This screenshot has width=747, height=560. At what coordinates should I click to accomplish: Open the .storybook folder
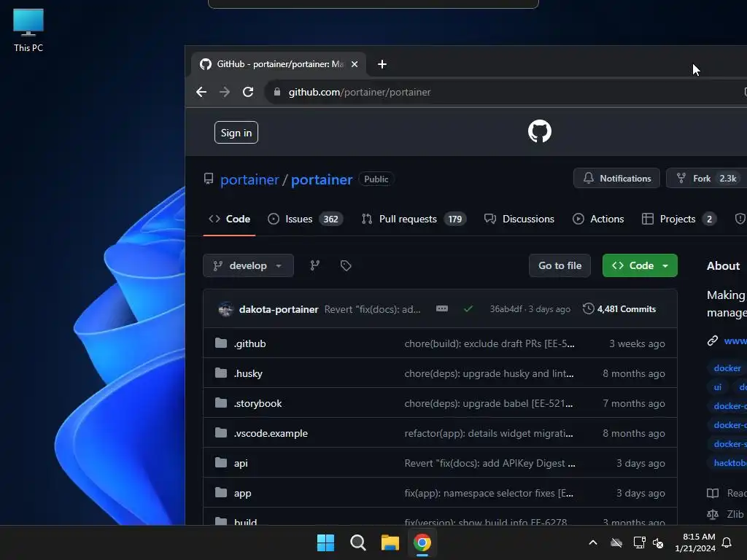point(258,404)
